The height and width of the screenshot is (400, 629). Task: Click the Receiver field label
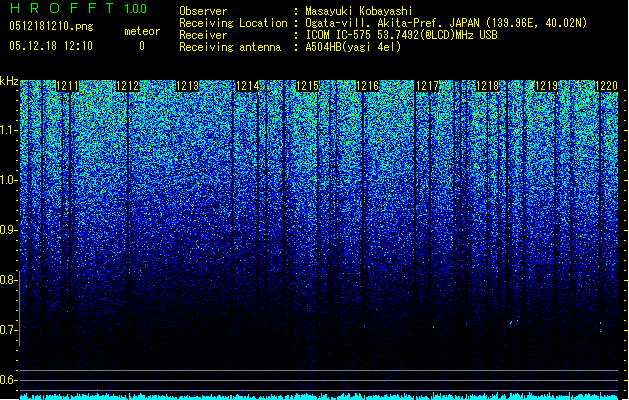[x=203, y=35]
